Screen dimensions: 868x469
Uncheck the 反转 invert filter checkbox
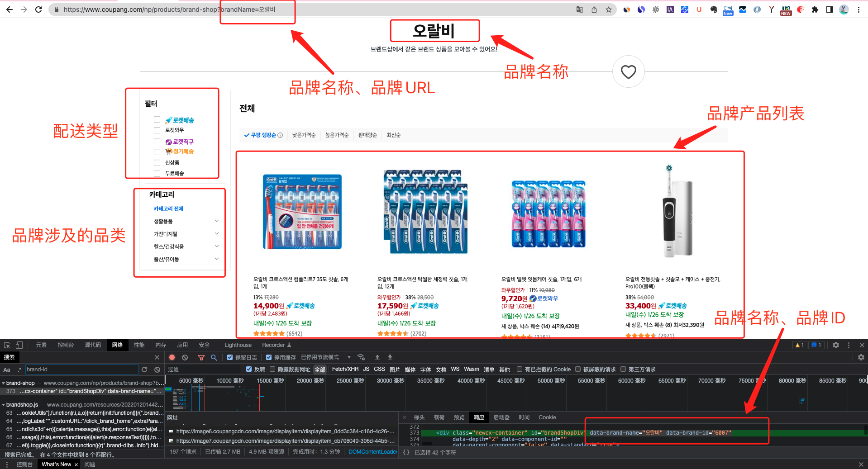[249, 370]
